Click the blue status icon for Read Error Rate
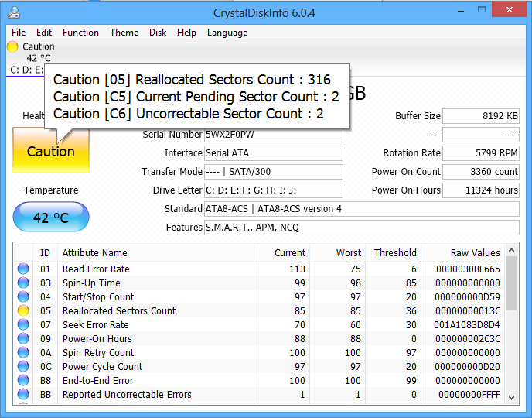Screen dimensions: 532x418 (x=23, y=269)
